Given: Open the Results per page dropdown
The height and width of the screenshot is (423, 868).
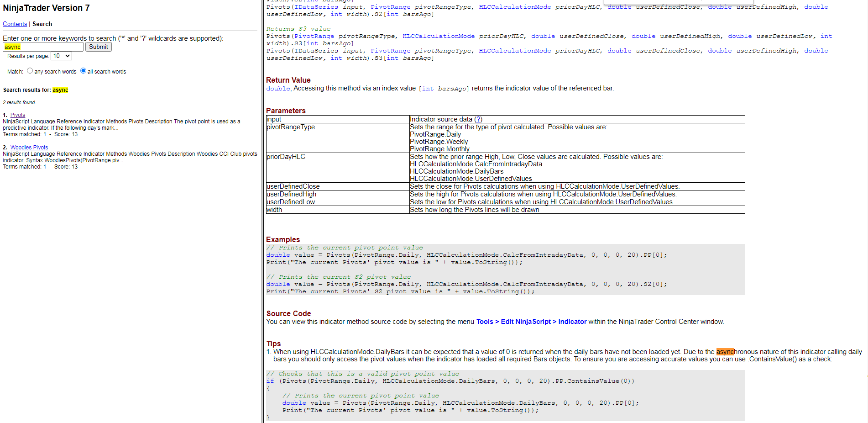Looking at the screenshot, I should tap(61, 56).
